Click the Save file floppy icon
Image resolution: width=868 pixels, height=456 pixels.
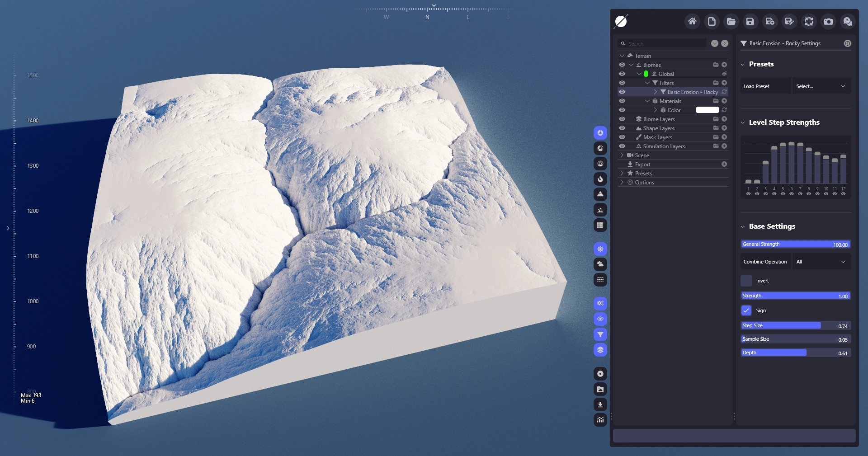coord(750,21)
